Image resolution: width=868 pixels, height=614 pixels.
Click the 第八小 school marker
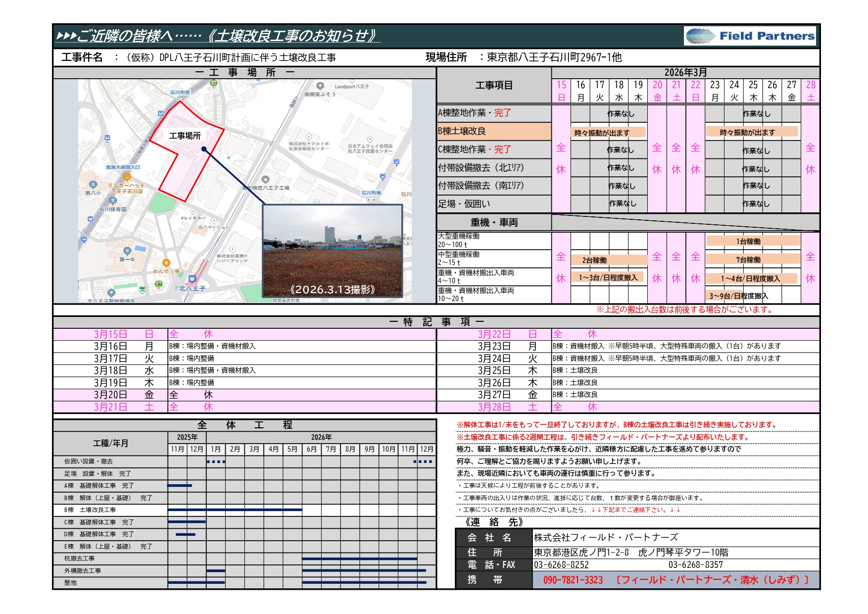pyautogui.click(x=93, y=185)
